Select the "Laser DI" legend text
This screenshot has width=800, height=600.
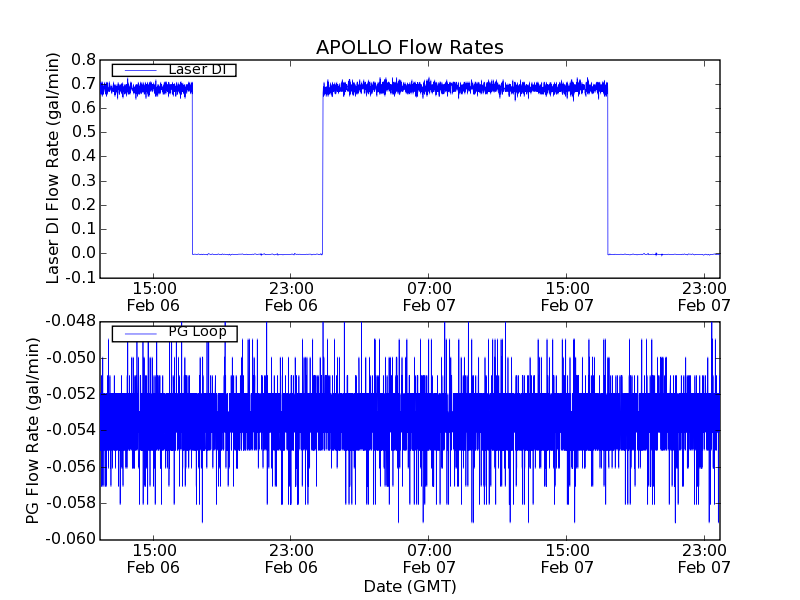196,69
